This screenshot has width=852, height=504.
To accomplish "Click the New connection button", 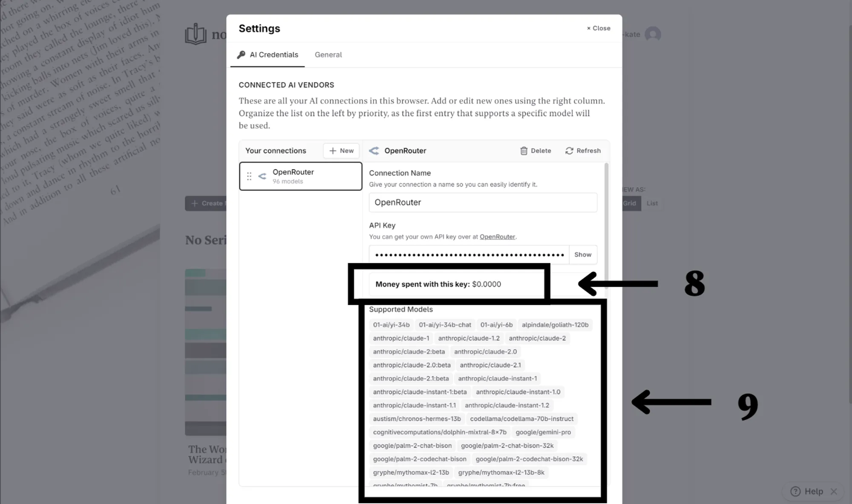I will point(342,150).
